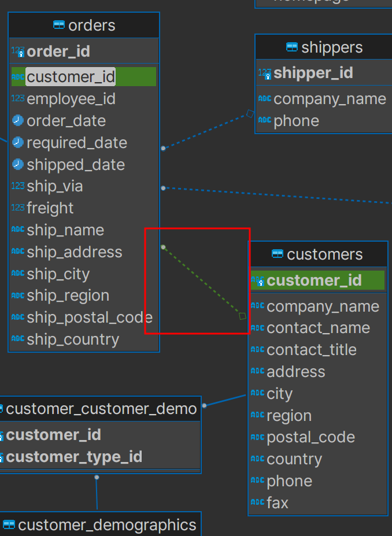Image resolution: width=392 pixels, height=536 pixels.
Task: Select the orders table title
Action: point(91,25)
